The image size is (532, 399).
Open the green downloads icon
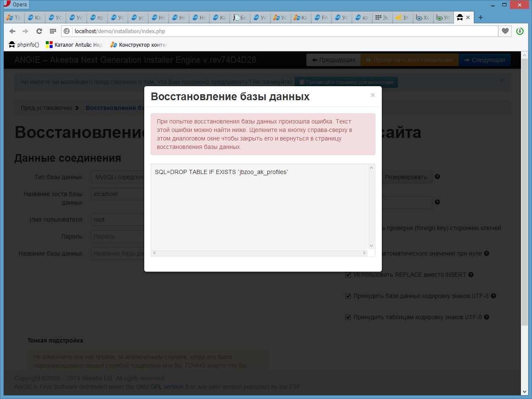pyautogui.click(x=520, y=31)
